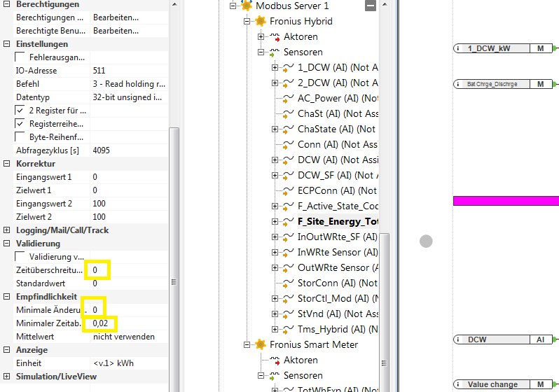559x392 pixels.
Task: Click the sensor icon of StorConn
Action: tap(289, 283)
